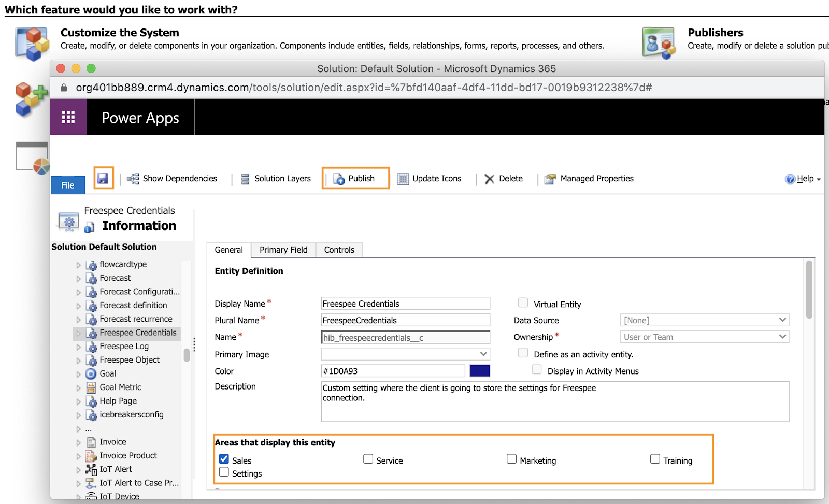Click the Publishers icon in background window
Image resolution: width=829 pixels, height=504 pixels.
(659, 42)
